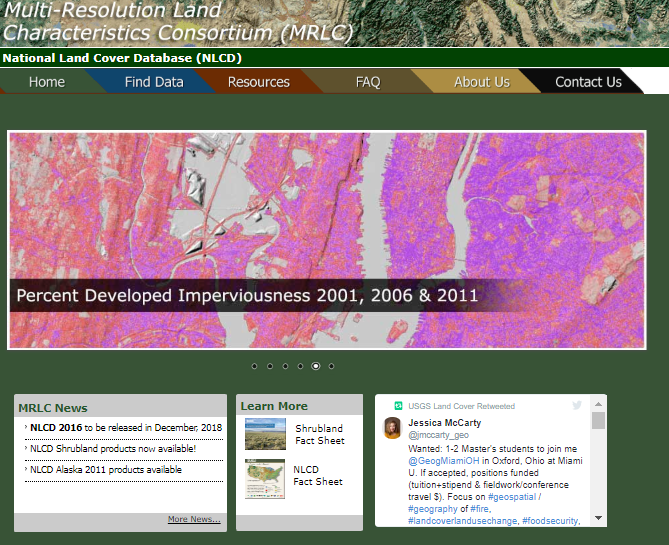669x545 pixels.
Task: Open the Shrubland Fact Sheet thumbnail
Action: pyautogui.click(x=265, y=434)
